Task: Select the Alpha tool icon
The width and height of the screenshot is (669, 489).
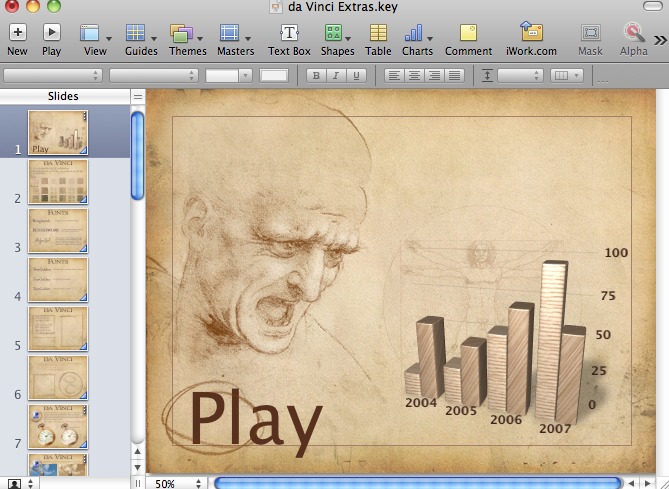Action: click(x=634, y=32)
